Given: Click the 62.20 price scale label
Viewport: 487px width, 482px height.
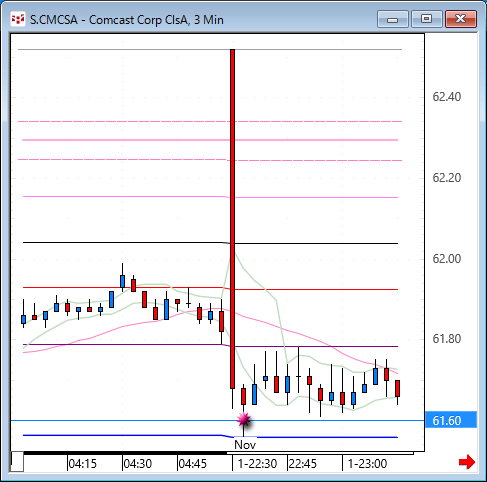Looking at the screenshot, I should pos(447,178).
